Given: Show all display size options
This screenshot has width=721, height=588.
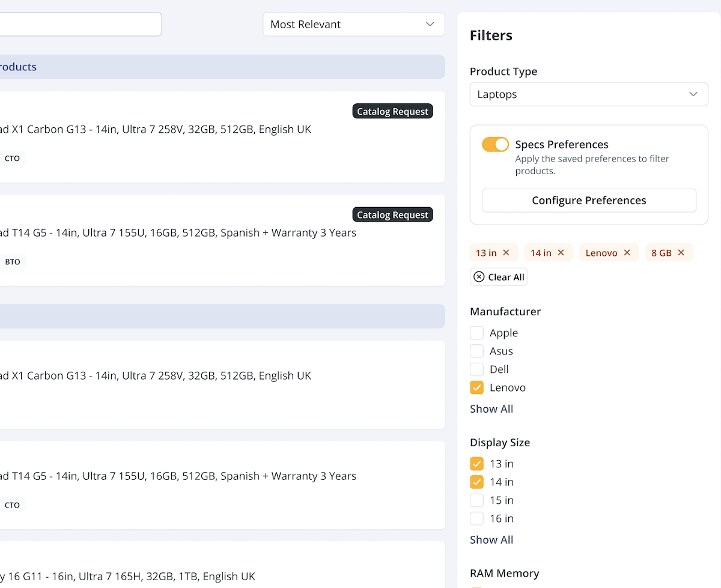Looking at the screenshot, I should 491,540.
